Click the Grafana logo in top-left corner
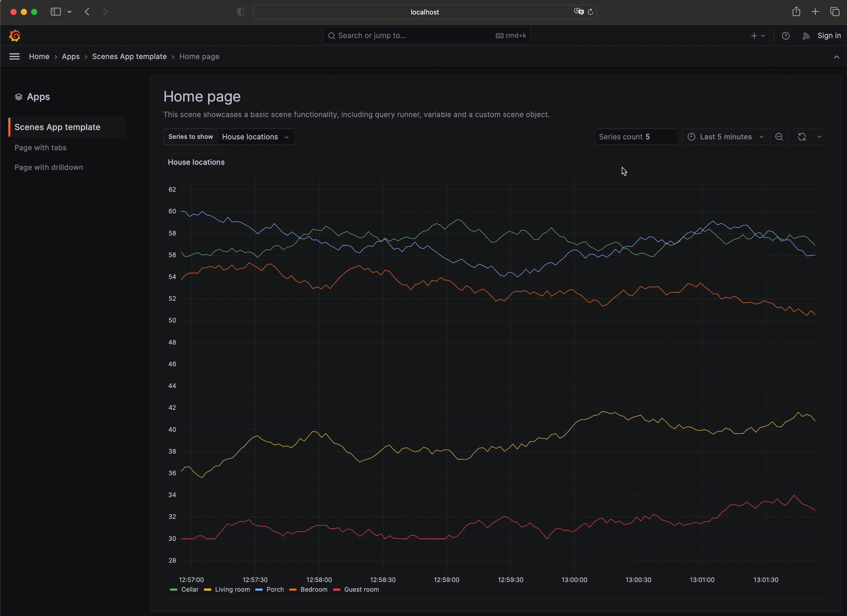Viewport: 847px width, 616px height. (x=15, y=36)
